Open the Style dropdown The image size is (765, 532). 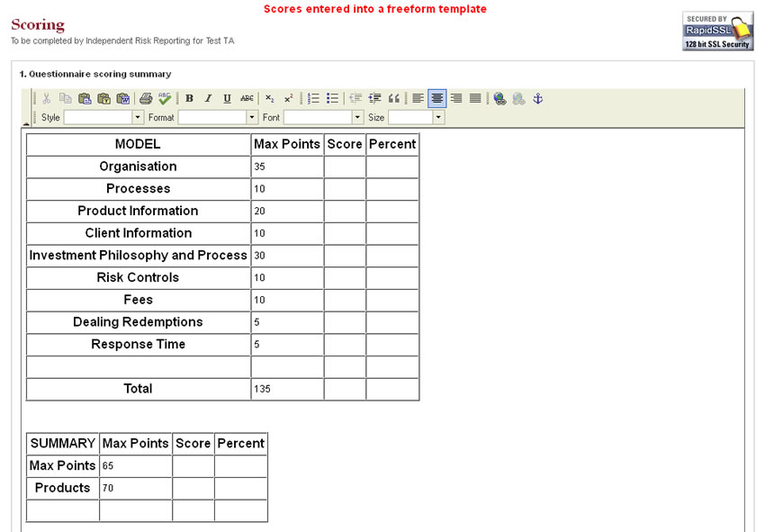(138, 118)
